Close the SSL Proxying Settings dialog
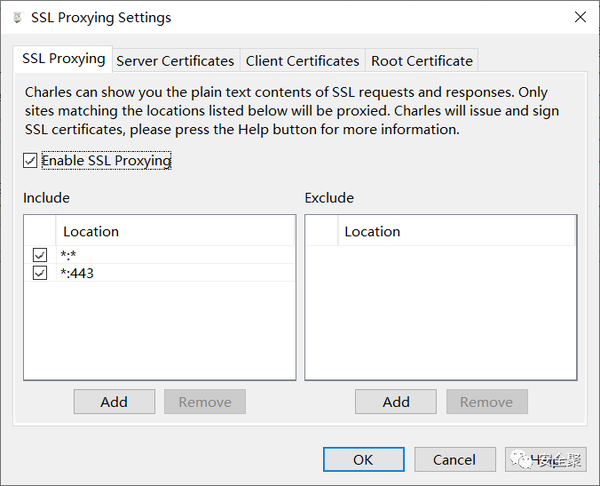Image resolution: width=600 pixels, height=486 pixels. click(580, 17)
